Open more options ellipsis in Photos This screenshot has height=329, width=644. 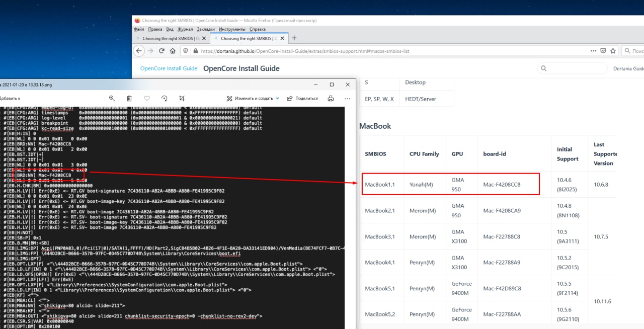point(347,99)
